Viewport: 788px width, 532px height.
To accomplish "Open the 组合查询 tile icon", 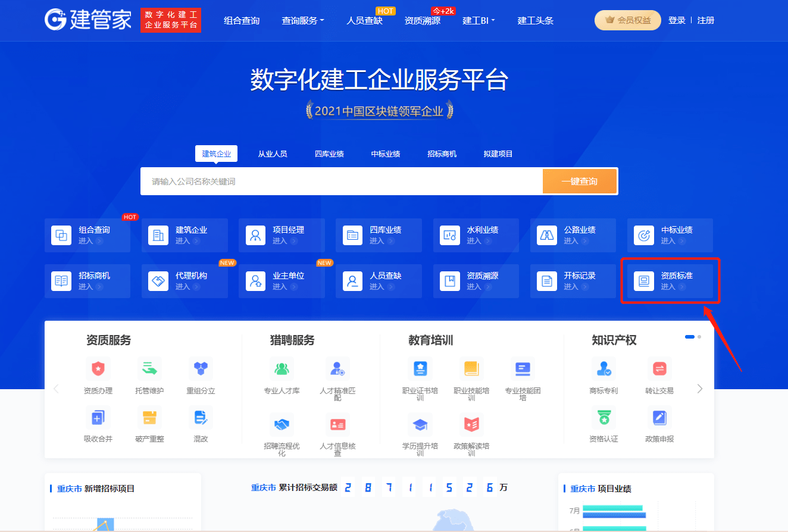I will 61,235.
